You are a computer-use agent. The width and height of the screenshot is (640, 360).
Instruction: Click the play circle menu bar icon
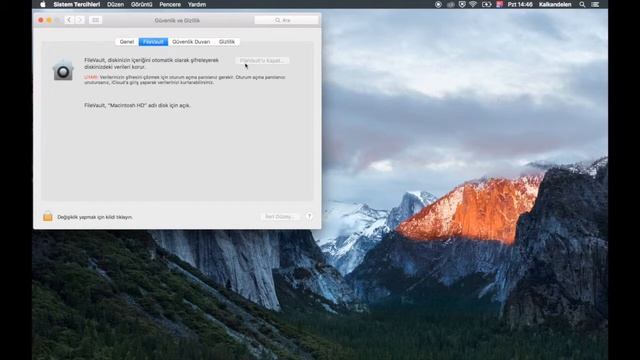click(x=438, y=4)
